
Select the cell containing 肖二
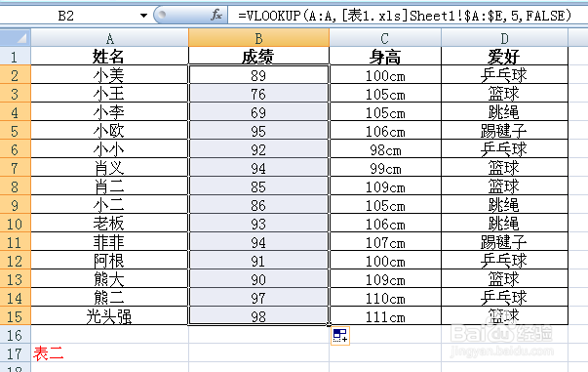[x=109, y=186]
